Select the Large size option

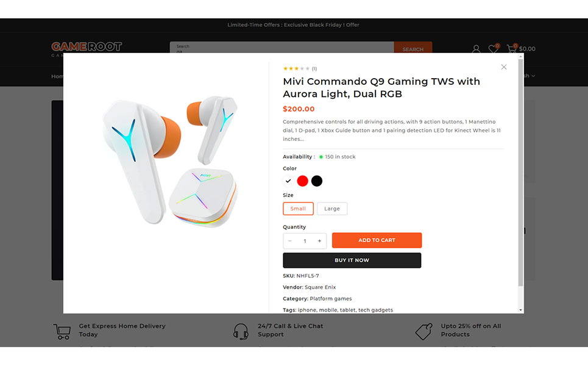coord(332,209)
